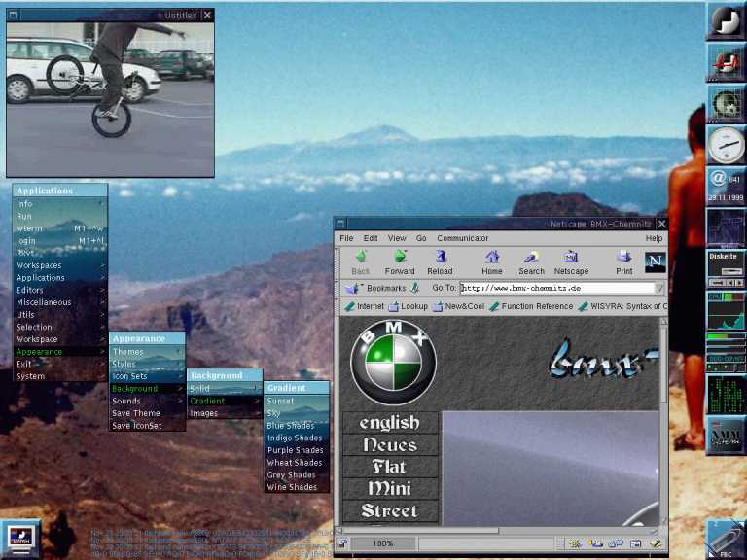The image size is (747, 560).
Task: Check mail in the @ dock app
Action: [726, 187]
